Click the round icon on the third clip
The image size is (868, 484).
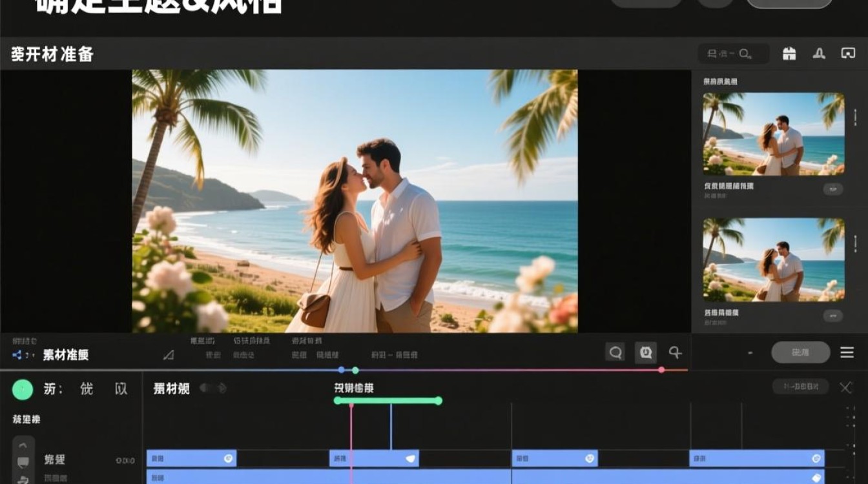[x=590, y=458]
